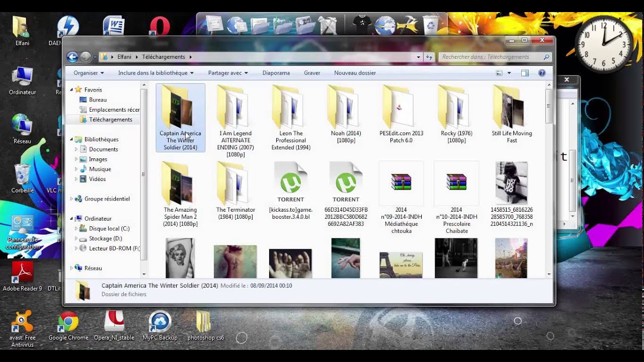
Task: Open the I Am Legend ALTERNATE ENDING folder
Action: pos(235,121)
